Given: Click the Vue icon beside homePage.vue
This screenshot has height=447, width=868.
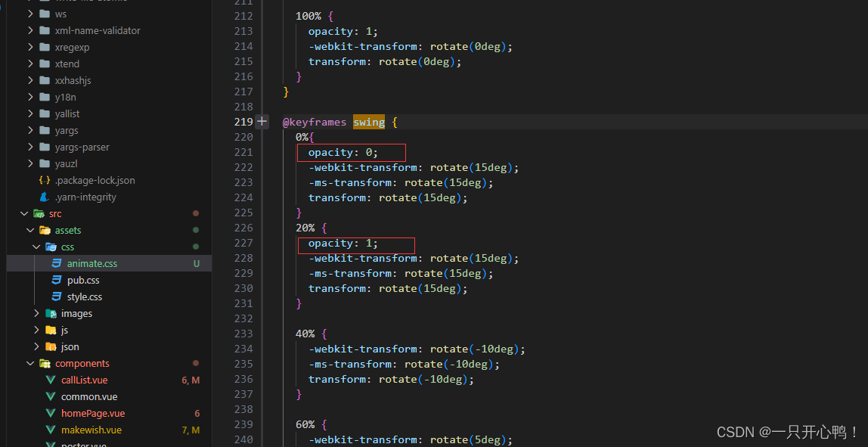Looking at the screenshot, I should point(49,413).
